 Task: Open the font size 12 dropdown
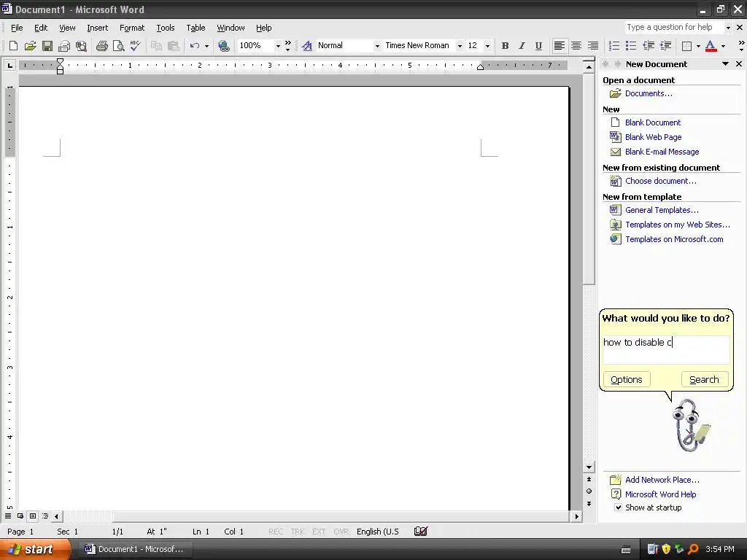pos(487,46)
